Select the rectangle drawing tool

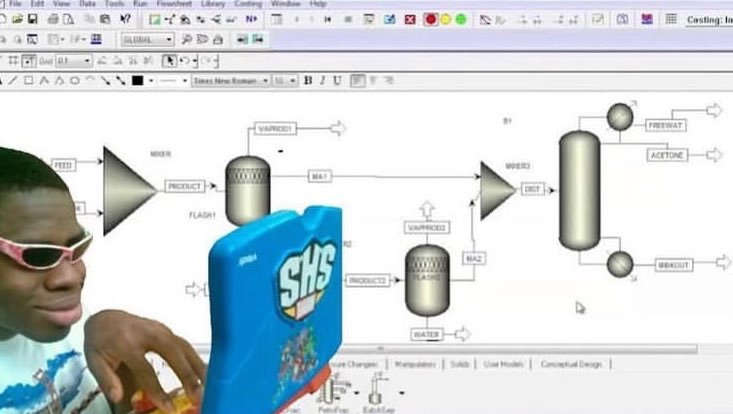click(x=29, y=80)
